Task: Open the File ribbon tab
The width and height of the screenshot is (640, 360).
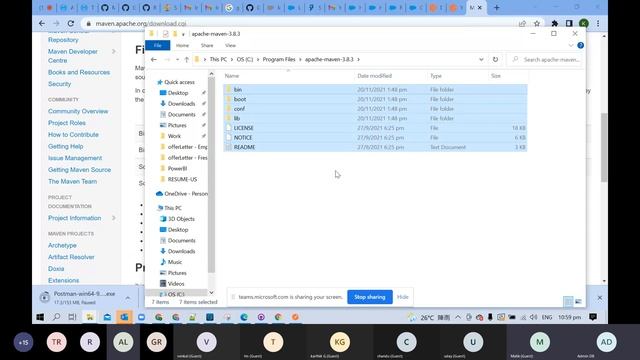Action: (158, 45)
